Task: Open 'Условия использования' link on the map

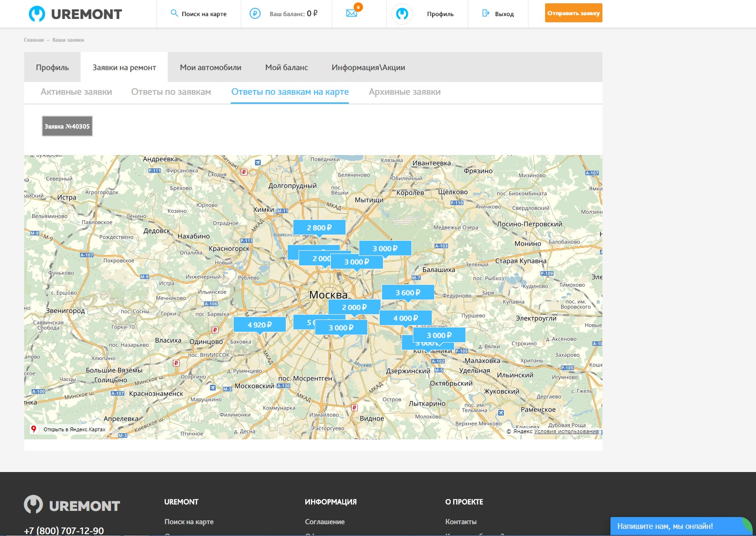Action: click(566, 431)
